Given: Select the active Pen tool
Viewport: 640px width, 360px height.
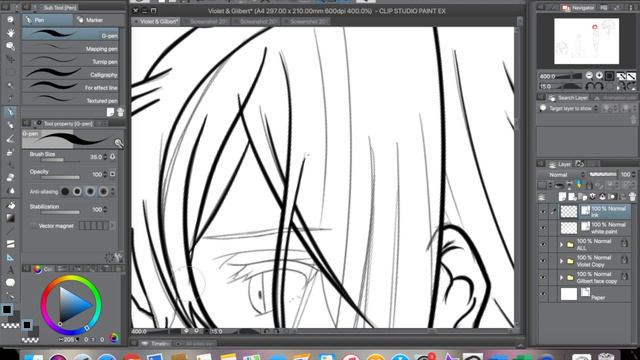Looking at the screenshot, I should 11,111.
